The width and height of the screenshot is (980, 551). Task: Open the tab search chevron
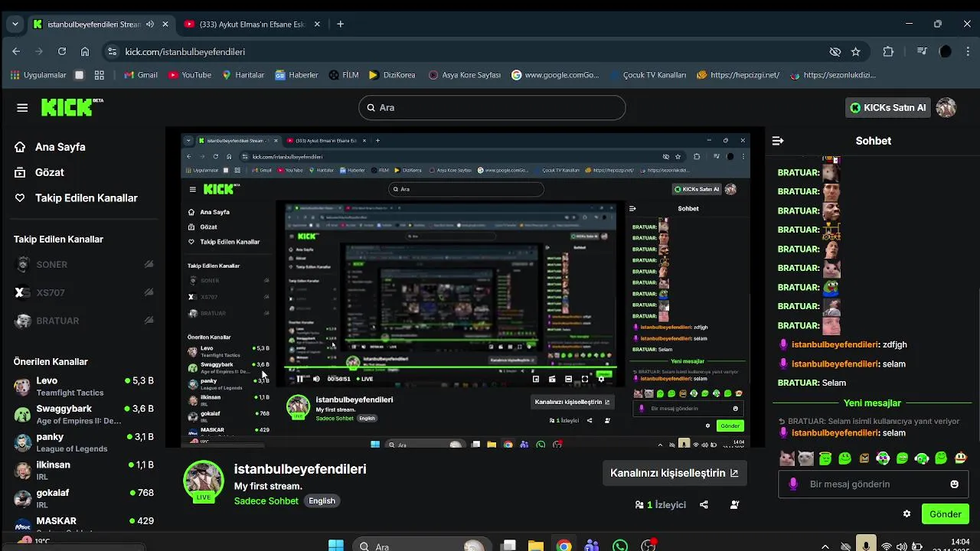[x=15, y=24]
